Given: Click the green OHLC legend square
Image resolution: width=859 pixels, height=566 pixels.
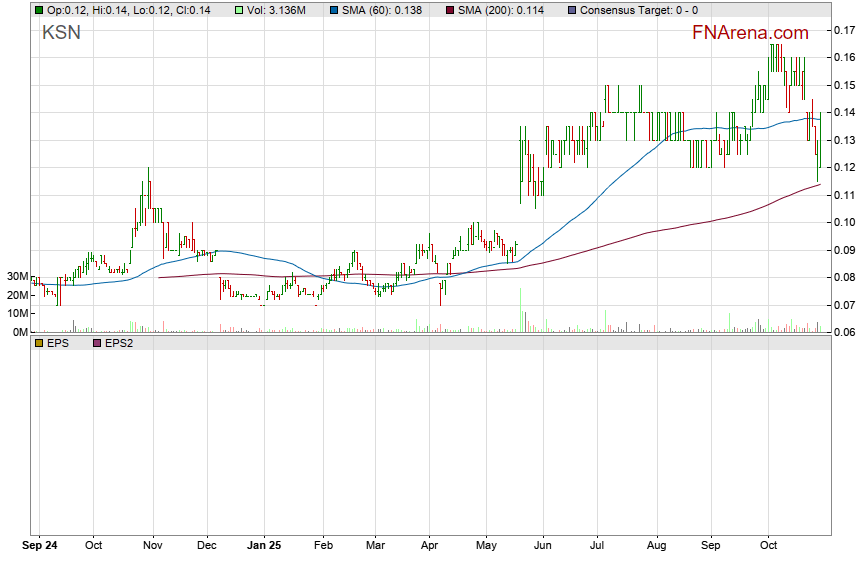Looking at the screenshot, I should (38, 10).
